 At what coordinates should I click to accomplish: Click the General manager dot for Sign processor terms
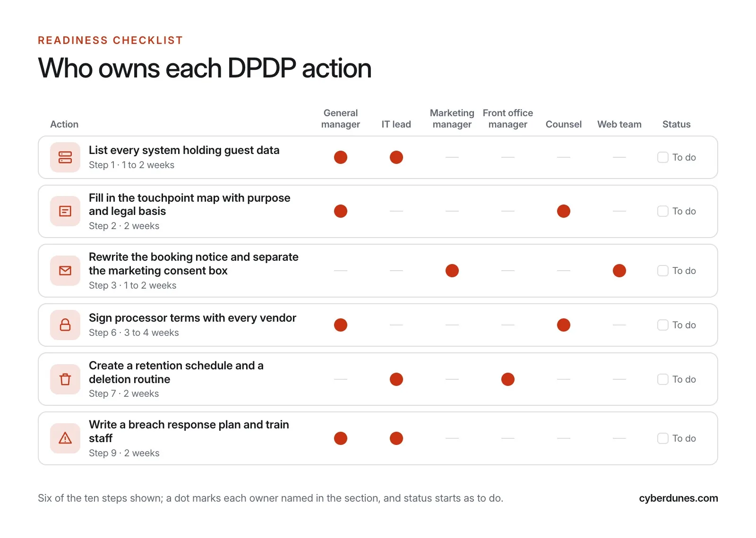341,325
